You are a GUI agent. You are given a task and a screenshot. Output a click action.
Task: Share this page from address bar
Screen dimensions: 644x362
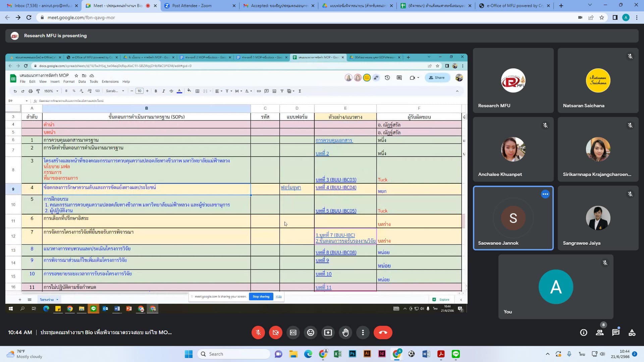(591, 17)
